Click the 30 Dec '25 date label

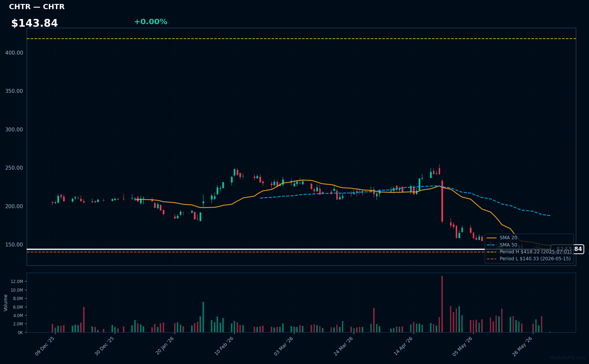[104, 346]
